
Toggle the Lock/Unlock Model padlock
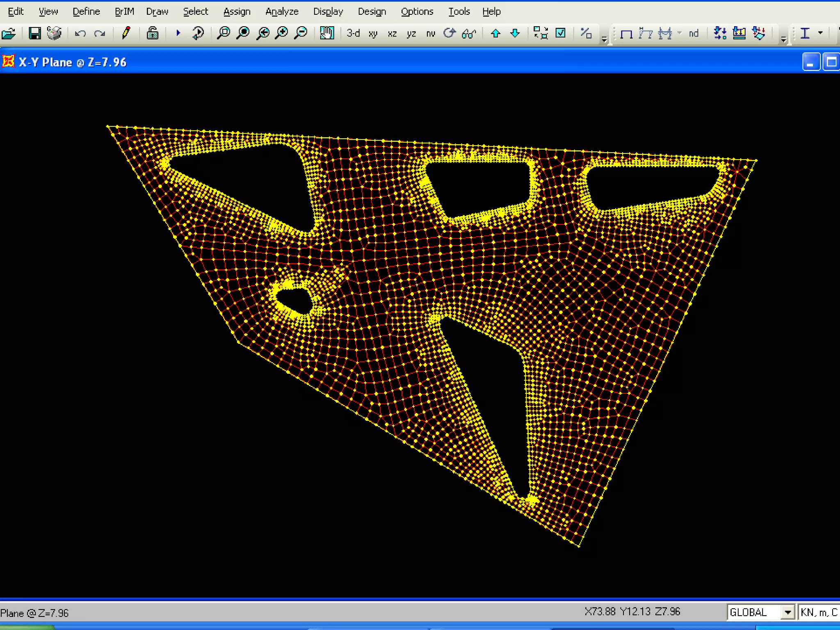(153, 33)
